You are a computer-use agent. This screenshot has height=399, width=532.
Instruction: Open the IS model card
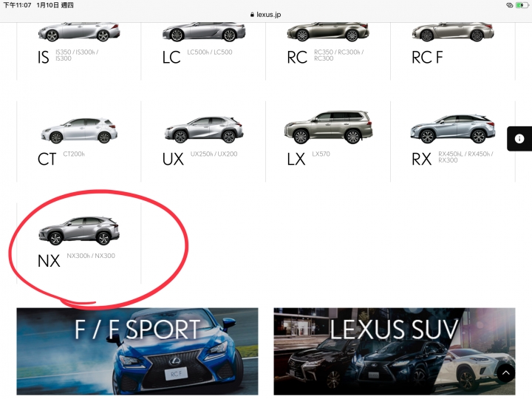click(79, 51)
